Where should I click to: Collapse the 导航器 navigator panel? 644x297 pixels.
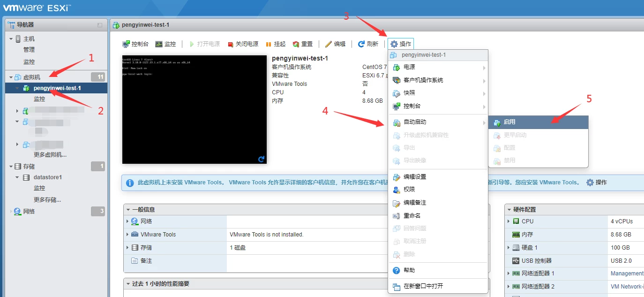click(x=99, y=25)
